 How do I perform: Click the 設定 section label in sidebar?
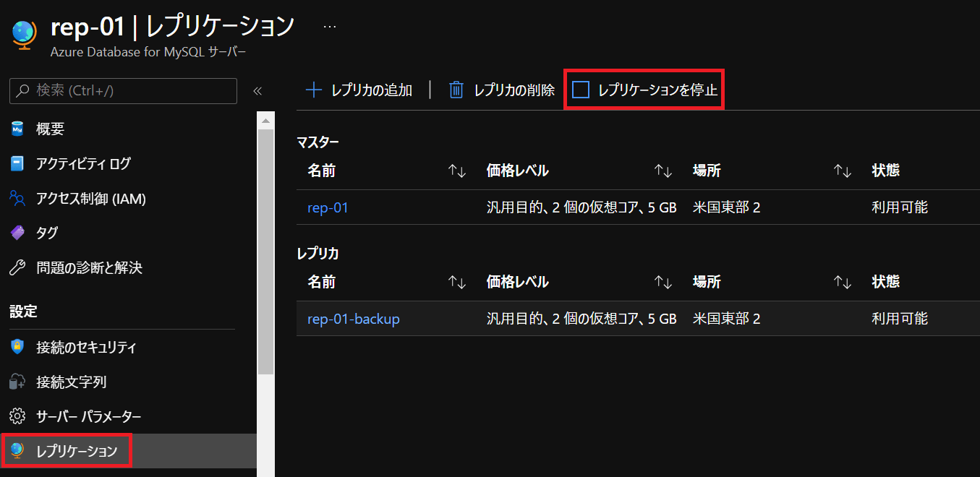tap(23, 311)
